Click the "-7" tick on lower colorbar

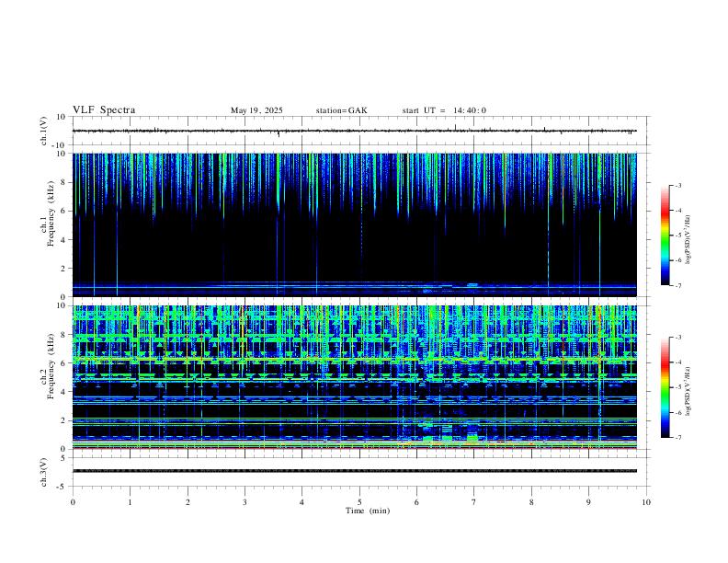click(678, 438)
